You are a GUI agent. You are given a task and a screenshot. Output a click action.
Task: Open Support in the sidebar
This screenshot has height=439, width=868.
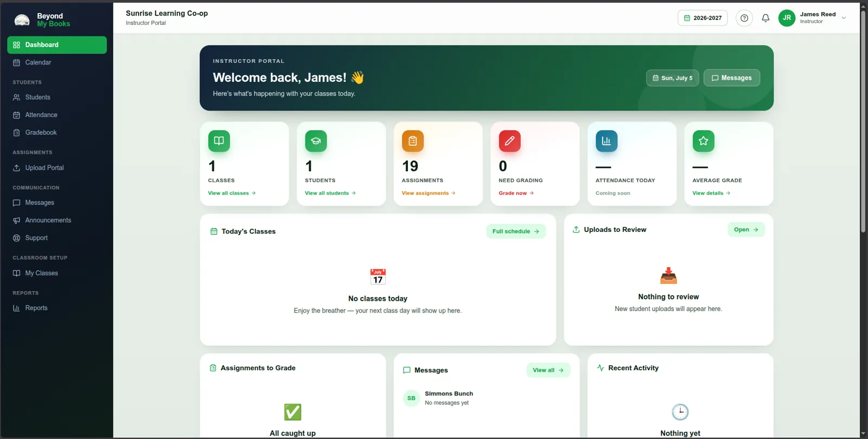[x=57, y=238]
